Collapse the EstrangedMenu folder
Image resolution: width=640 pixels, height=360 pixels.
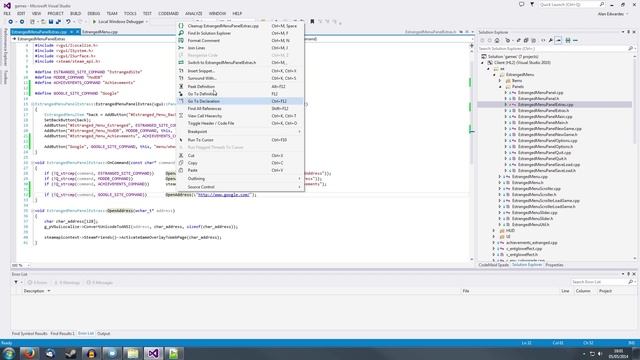494,75
